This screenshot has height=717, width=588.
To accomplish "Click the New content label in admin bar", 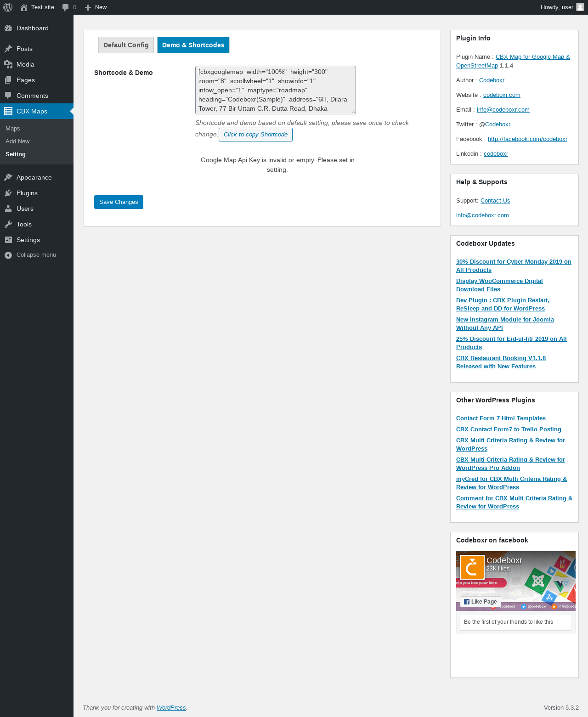I will click(x=101, y=7).
